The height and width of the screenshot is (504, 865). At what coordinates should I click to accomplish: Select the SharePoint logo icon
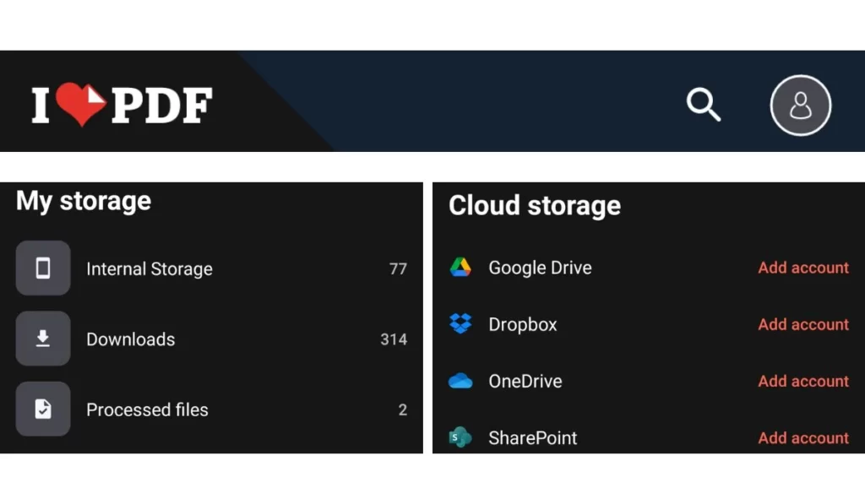pos(460,437)
